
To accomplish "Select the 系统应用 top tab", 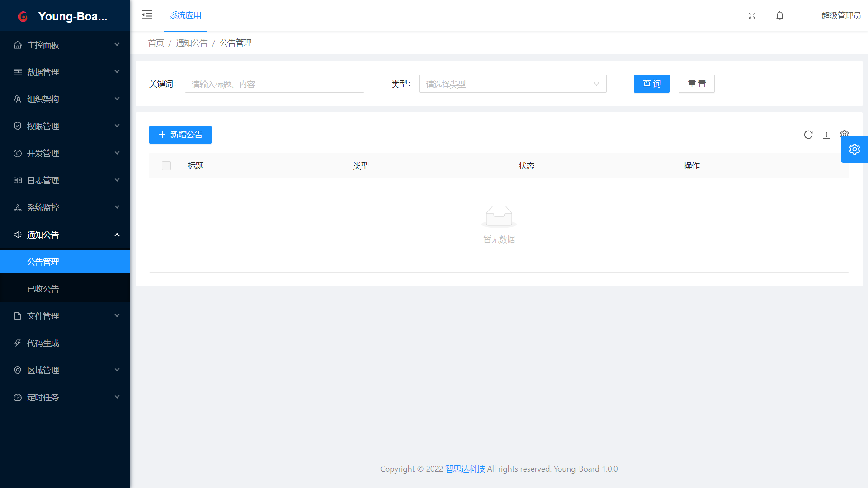I will click(x=185, y=15).
